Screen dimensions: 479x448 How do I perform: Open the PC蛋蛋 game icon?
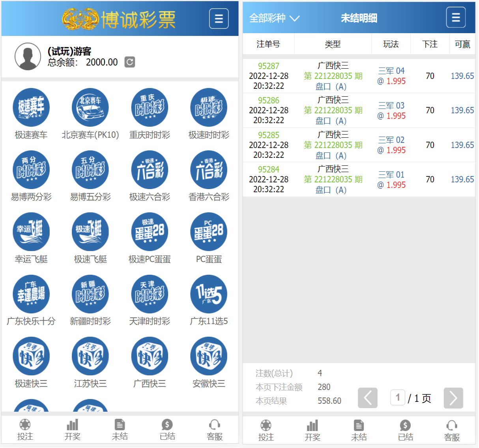pos(209,232)
